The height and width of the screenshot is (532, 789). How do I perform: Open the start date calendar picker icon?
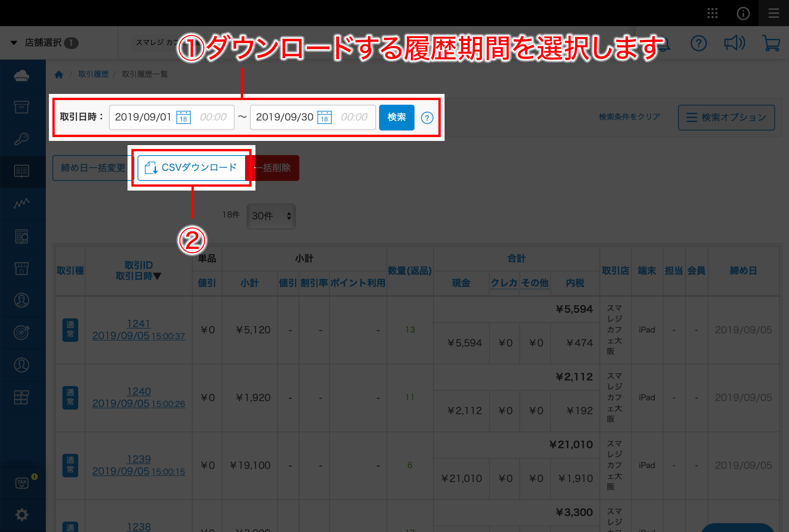pos(183,117)
